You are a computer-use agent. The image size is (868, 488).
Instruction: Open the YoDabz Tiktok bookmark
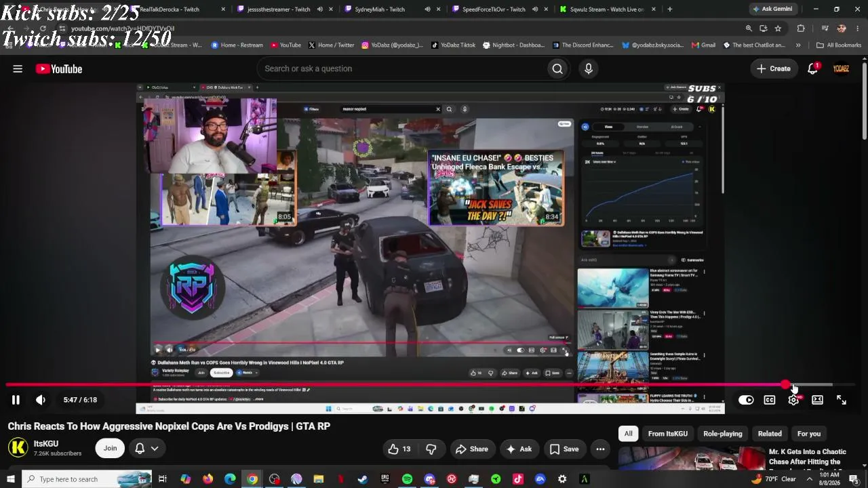[453, 45]
